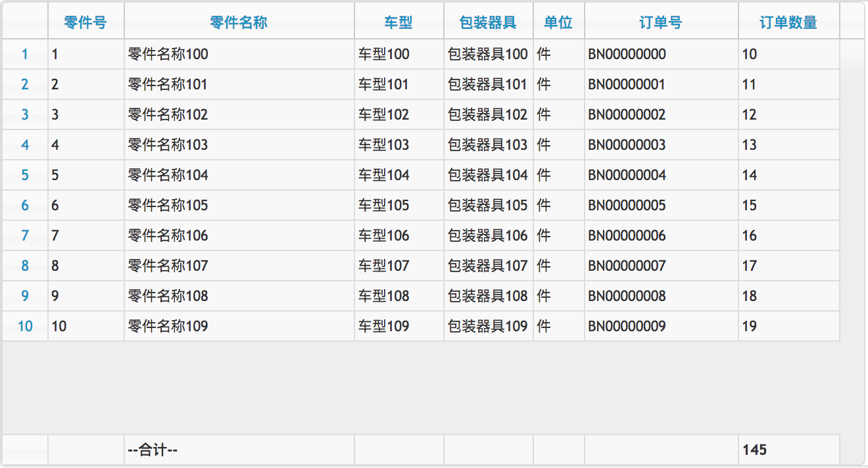The image size is (868, 468).
Task: Select row number 2 in index column
Action: pos(25,85)
